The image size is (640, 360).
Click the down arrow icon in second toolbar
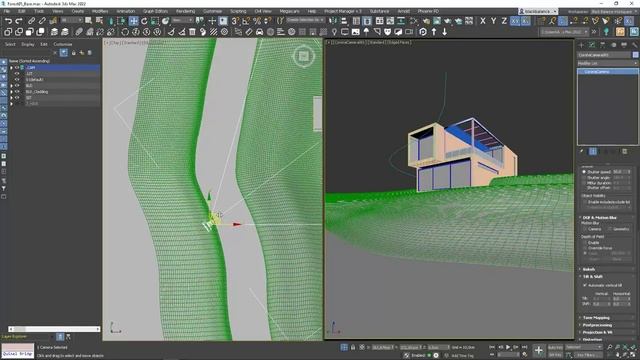[444, 32]
